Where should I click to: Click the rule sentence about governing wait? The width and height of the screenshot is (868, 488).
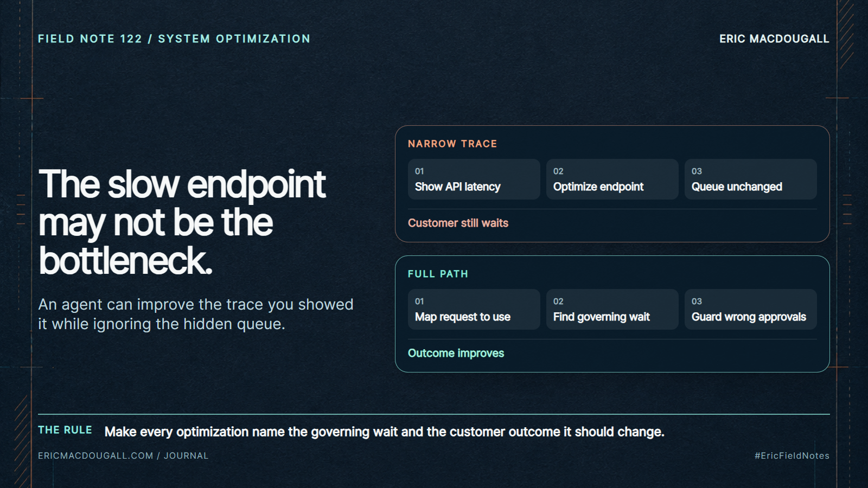384,432
